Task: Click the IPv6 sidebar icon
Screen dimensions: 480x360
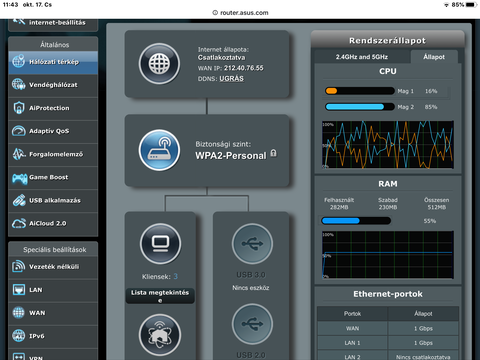Action: coord(19,336)
